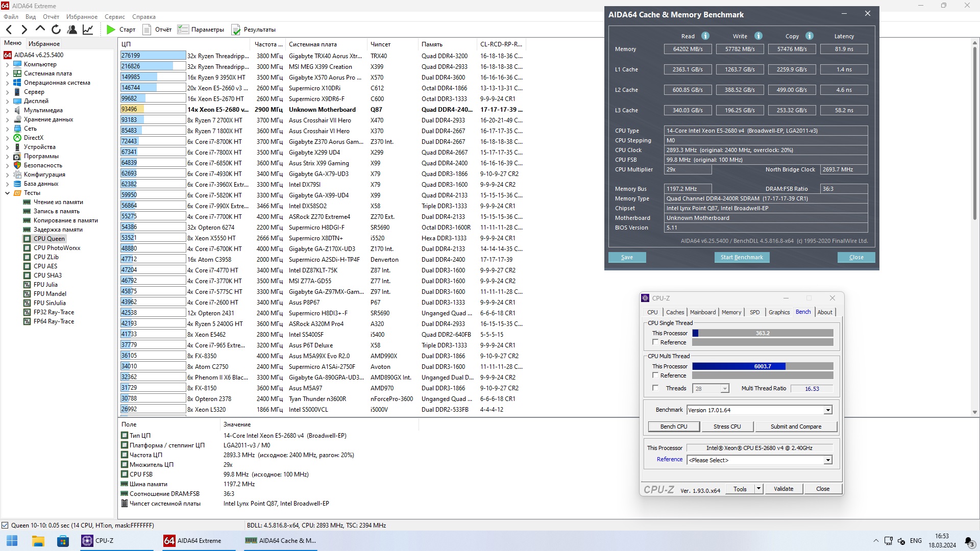Expand the Компьютер tree node

[x=7, y=64]
